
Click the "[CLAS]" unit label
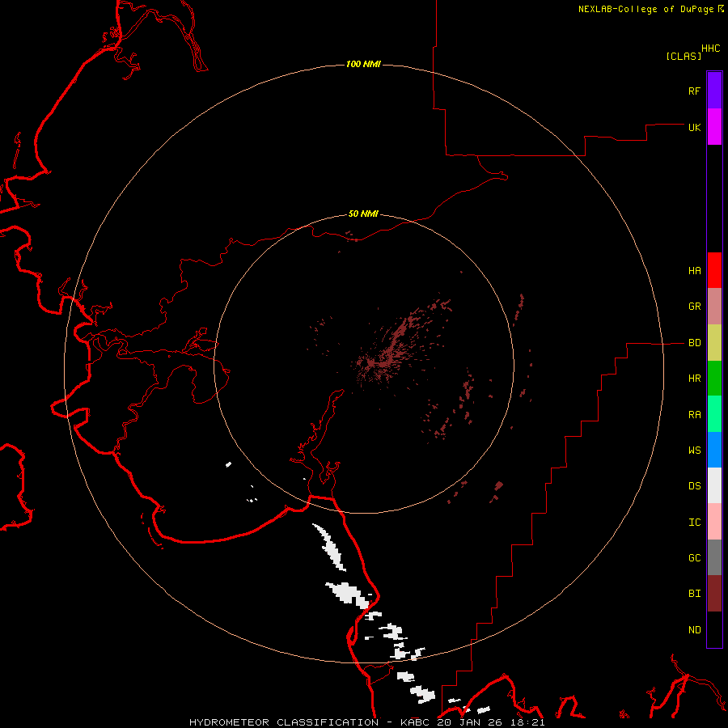pyautogui.click(x=684, y=56)
